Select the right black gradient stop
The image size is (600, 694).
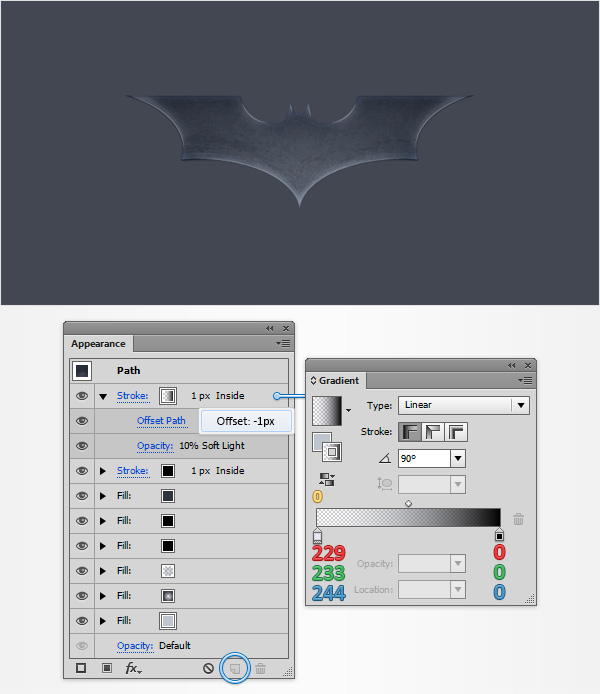pyautogui.click(x=499, y=535)
